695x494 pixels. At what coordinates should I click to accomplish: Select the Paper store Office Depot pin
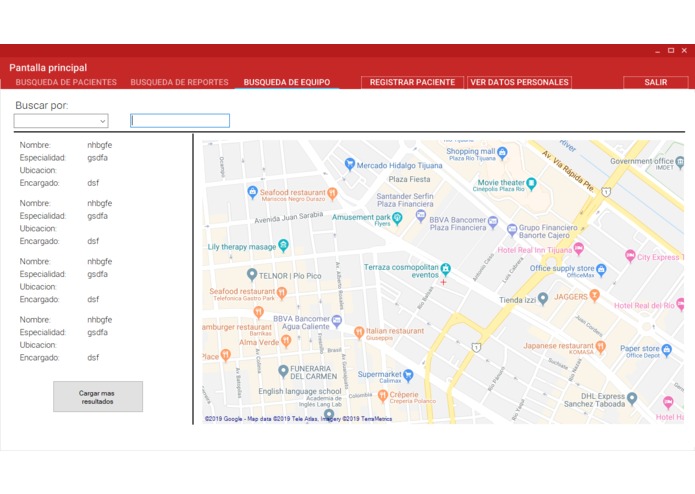667,350
